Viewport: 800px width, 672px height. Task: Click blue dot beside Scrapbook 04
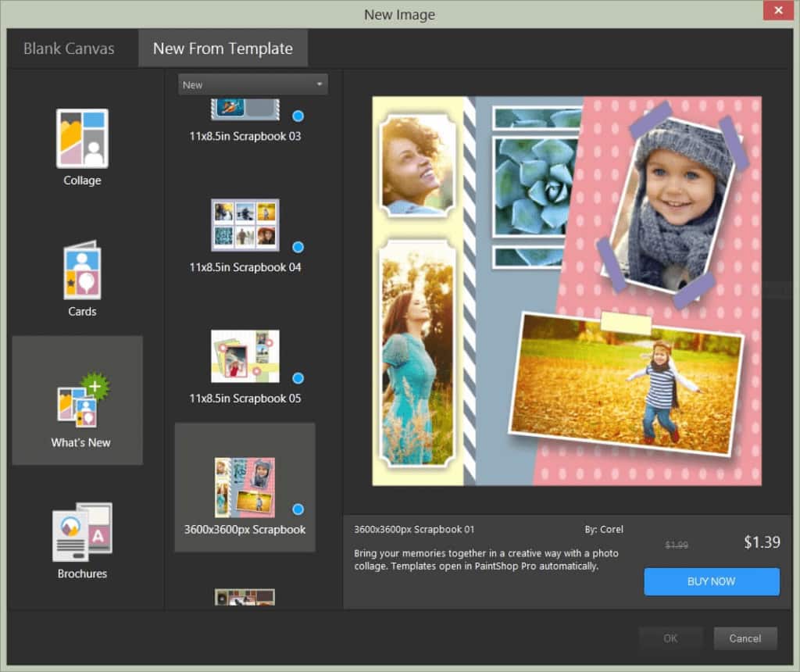coord(298,247)
